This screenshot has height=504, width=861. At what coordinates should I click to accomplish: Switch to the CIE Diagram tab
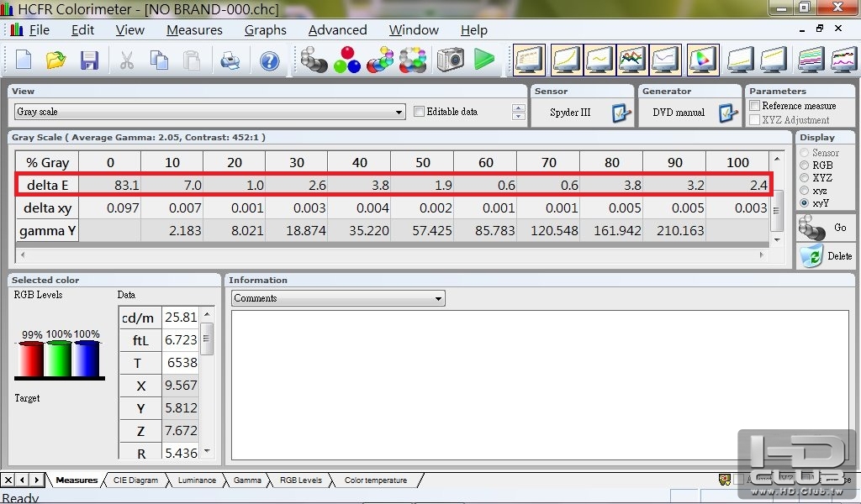(135, 480)
